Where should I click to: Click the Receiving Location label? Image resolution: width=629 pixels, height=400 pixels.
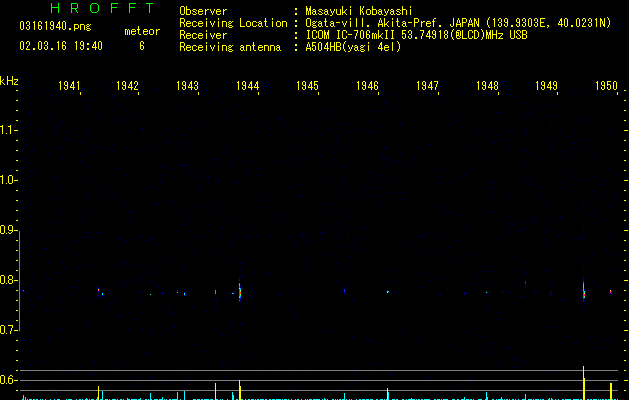[x=233, y=23]
